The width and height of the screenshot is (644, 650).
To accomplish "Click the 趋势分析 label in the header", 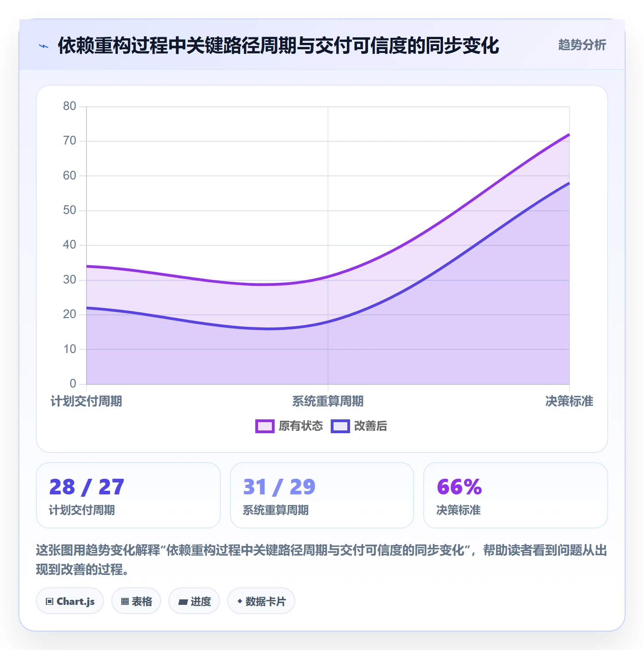I will (582, 45).
